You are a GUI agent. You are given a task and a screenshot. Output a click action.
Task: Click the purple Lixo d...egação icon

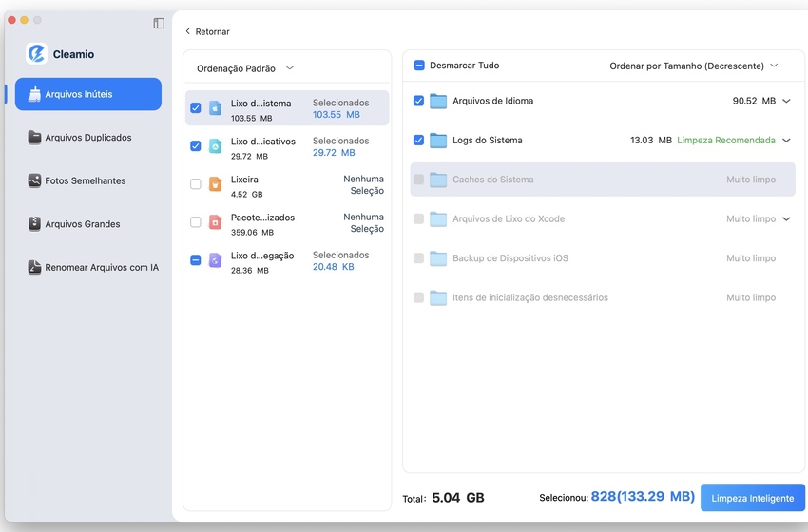[216, 260]
